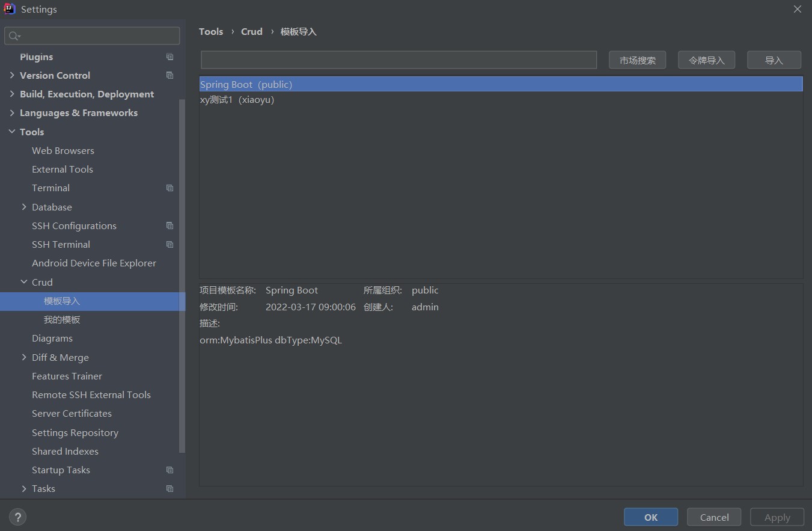
Task: Open Features Trainer settings
Action: pos(67,376)
